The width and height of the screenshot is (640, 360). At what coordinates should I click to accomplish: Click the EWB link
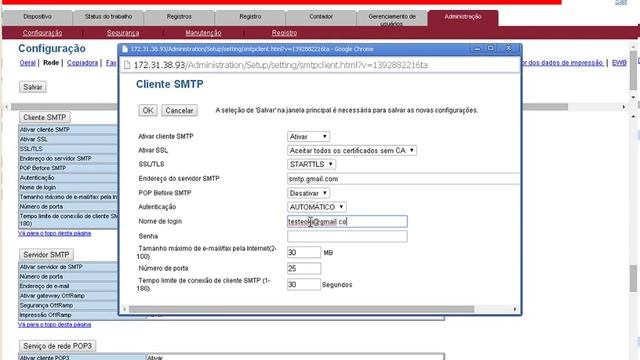pos(619,63)
